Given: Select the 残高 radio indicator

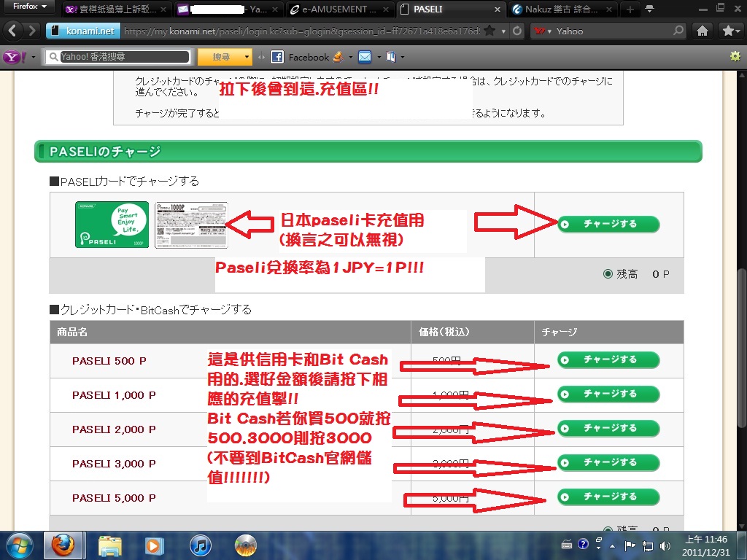Looking at the screenshot, I should coord(608,274).
